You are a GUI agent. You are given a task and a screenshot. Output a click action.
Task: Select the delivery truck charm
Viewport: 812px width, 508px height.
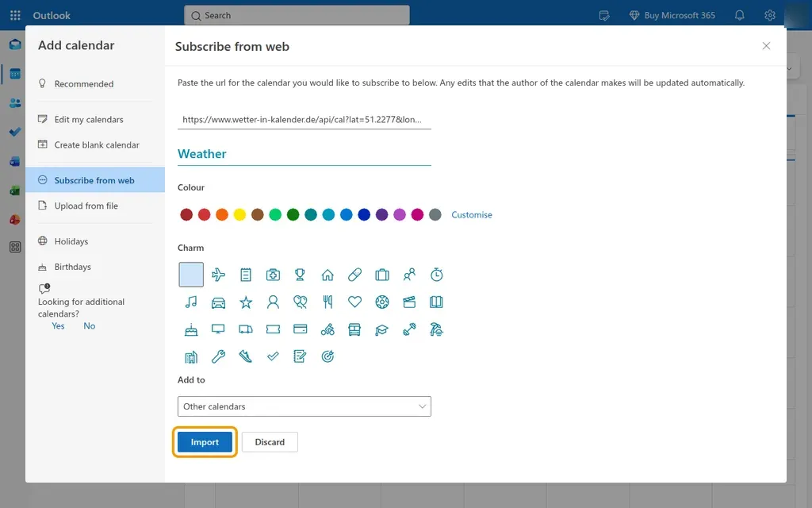tap(246, 329)
